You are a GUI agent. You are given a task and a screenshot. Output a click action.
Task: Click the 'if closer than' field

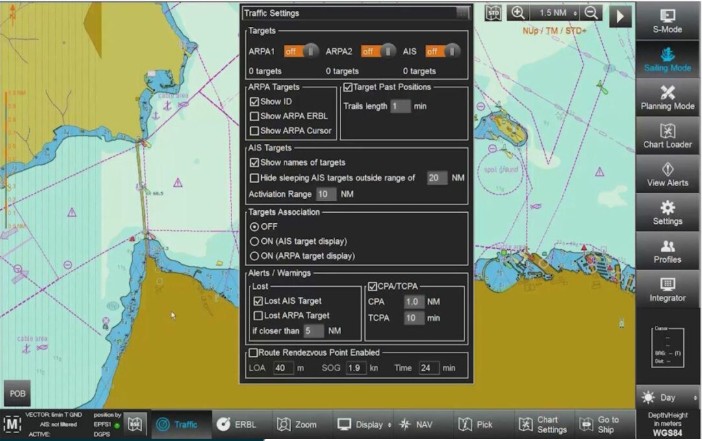pyautogui.click(x=313, y=331)
